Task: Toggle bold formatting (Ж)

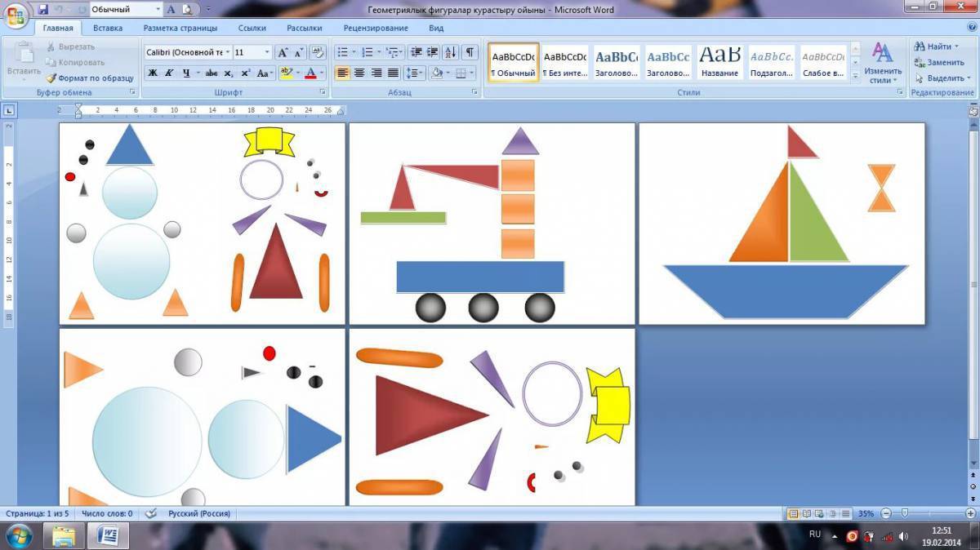Action: point(153,73)
